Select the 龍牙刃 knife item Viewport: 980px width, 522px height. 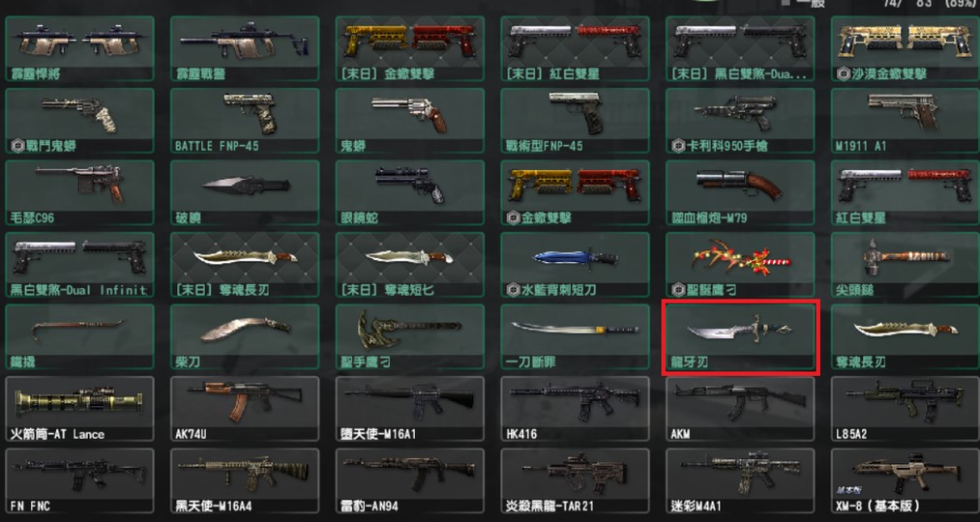coord(740,337)
